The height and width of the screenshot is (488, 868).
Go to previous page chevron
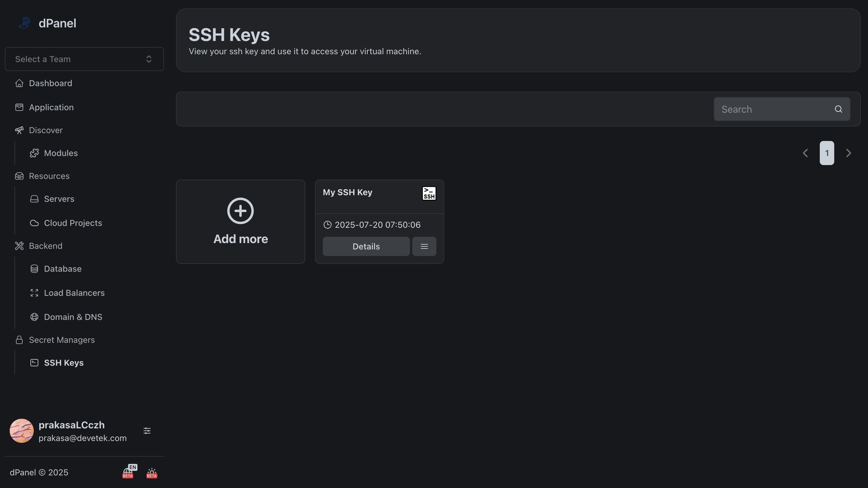(805, 153)
